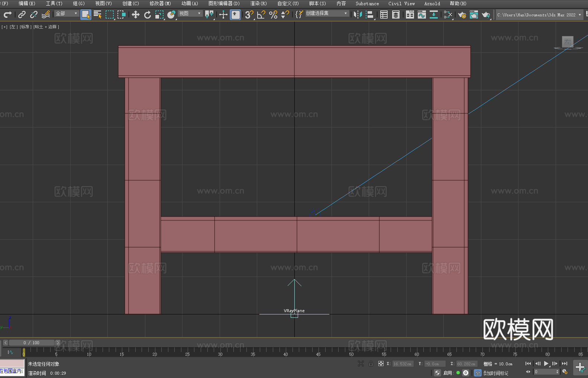Open the 编辑(E) menu
588x378 pixels.
point(27,3)
